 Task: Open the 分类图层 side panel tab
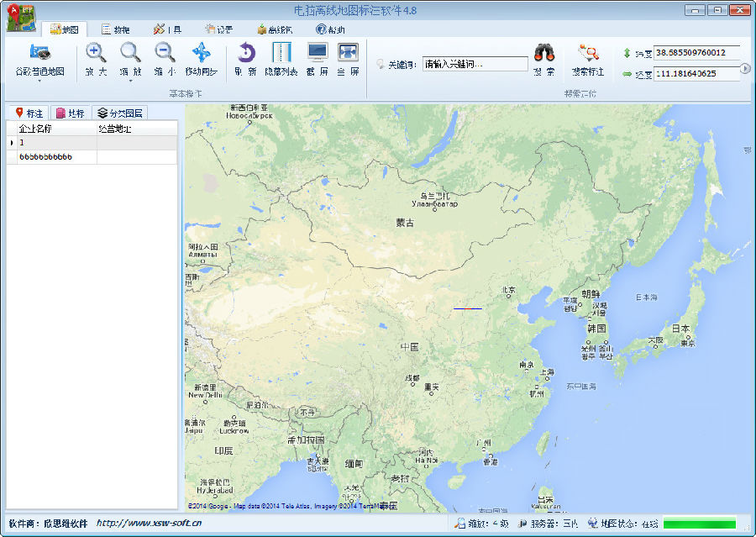point(120,113)
